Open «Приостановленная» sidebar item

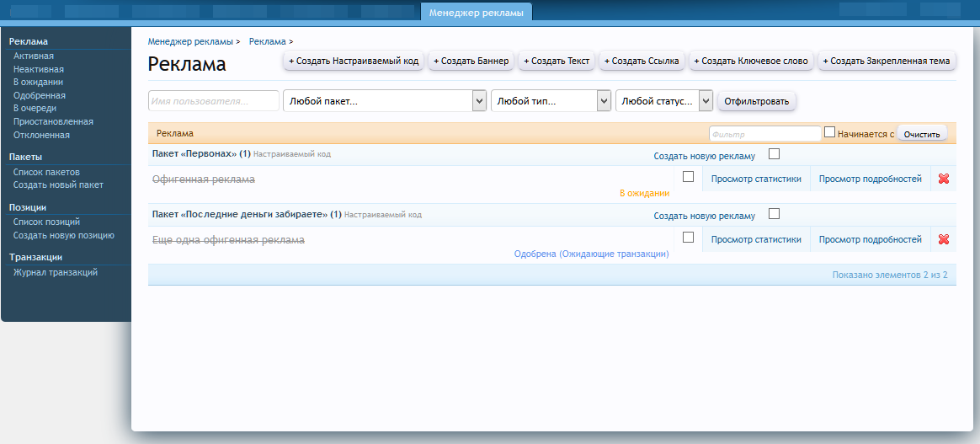(x=53, y=121)
